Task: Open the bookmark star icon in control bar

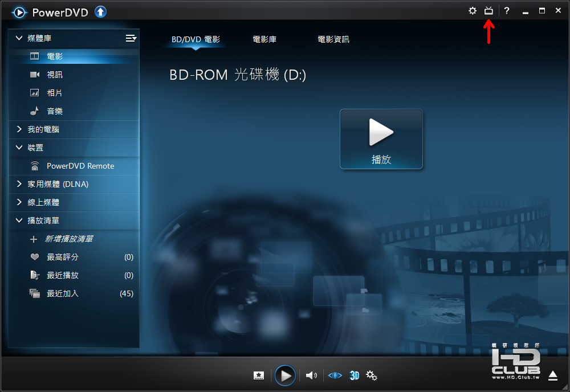Action: click(259, 375)
